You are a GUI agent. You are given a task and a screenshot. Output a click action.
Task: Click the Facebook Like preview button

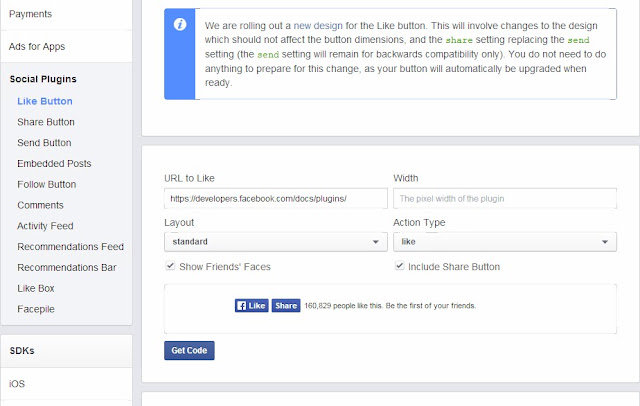[251, 306]
